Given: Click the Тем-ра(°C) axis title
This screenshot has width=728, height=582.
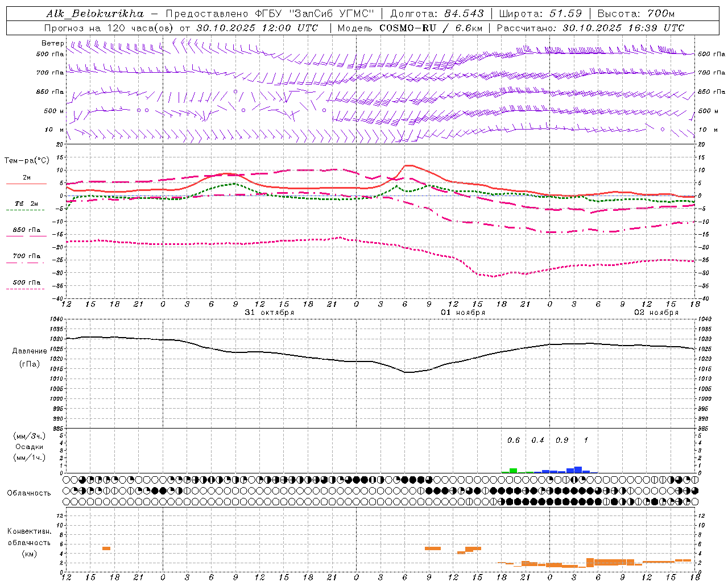Looking at the screenshot, I should coord(27,161).
